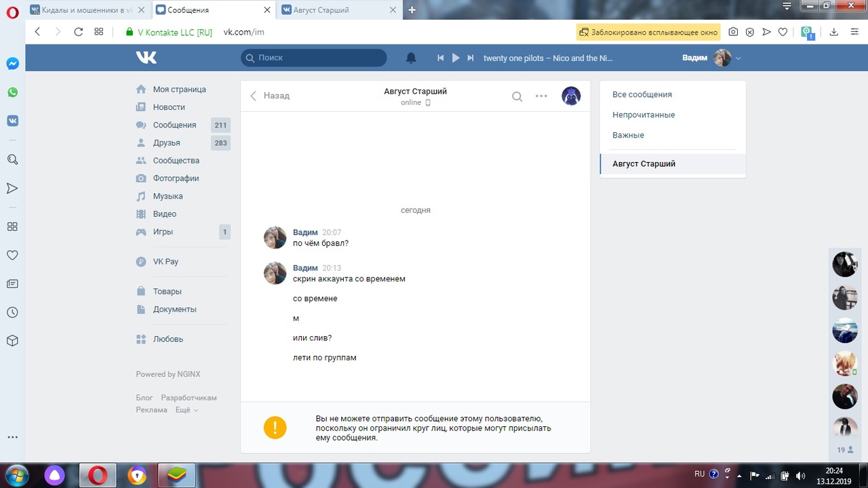Click the Opera snapshot camera icon
This screenshot has width=868, height=488.
pyautogui.click(x=733, y=32)
